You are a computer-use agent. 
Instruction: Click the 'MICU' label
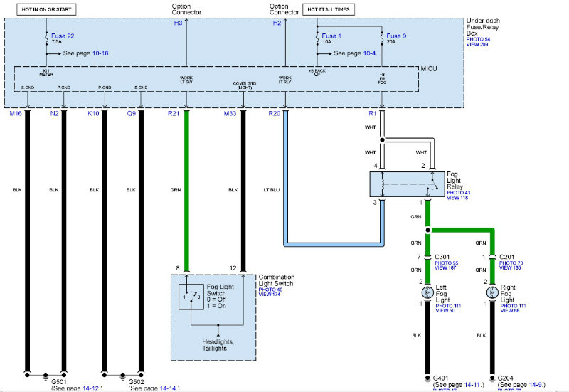pyautogui.click(x=429, y=68)
